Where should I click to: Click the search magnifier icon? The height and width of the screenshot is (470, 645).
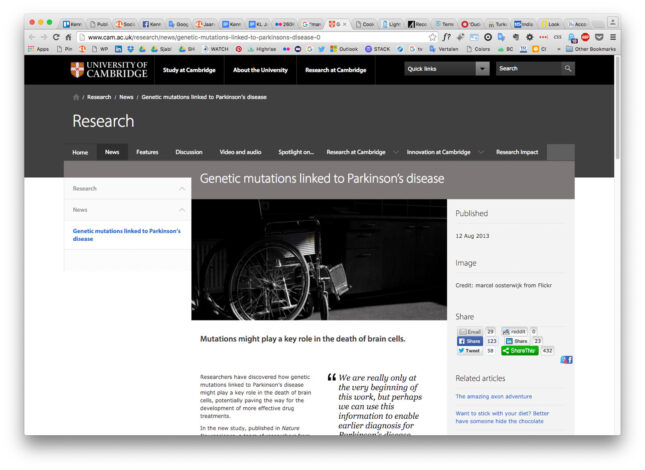point(568,69)
